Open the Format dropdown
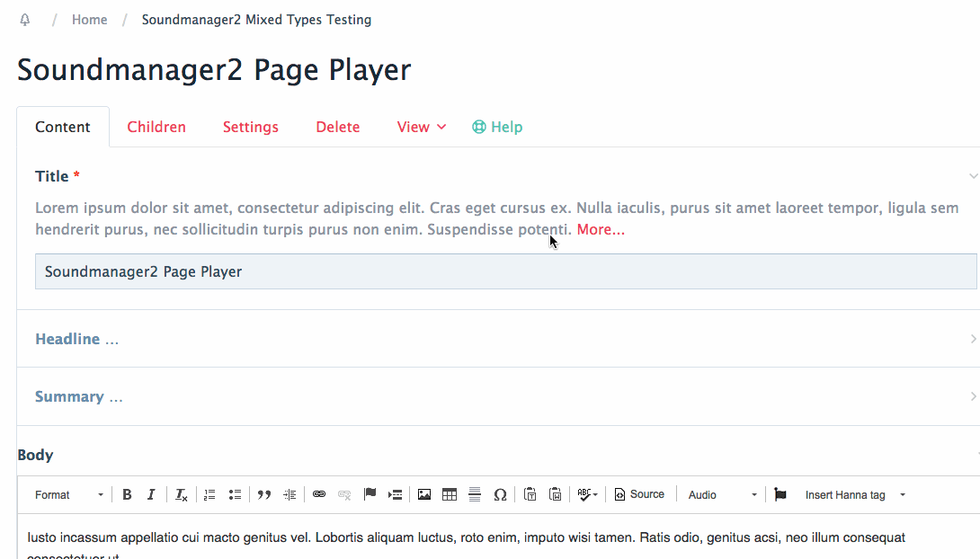Screen dimensions: 980x559 point(69,495)
